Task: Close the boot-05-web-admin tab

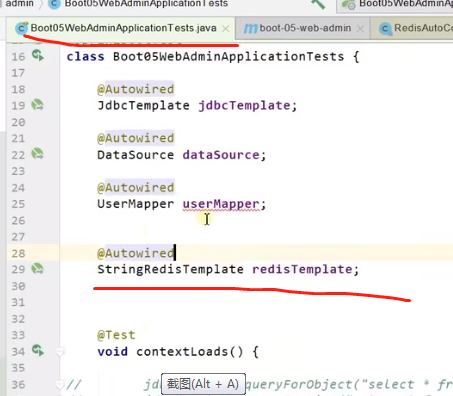Action: 360,29
